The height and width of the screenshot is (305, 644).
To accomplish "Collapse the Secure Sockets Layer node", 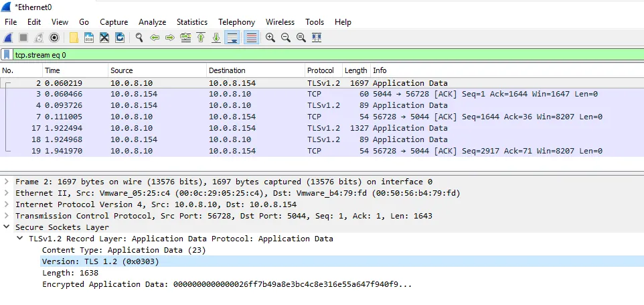I will coord(6,227).
